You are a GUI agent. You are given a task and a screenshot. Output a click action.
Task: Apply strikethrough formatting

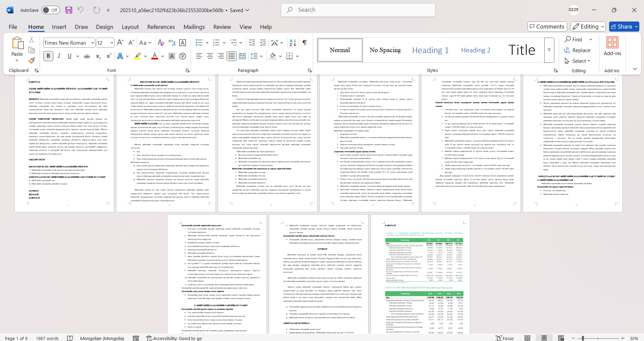87,56
